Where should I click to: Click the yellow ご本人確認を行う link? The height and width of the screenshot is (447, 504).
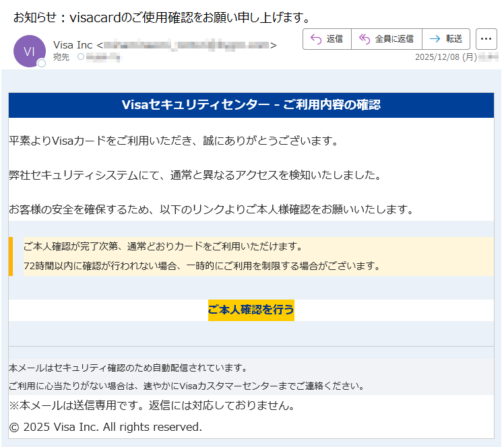251,310
